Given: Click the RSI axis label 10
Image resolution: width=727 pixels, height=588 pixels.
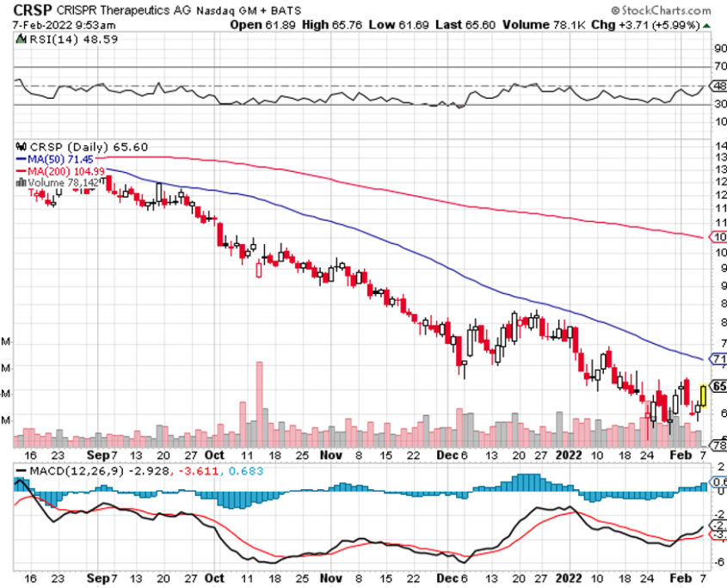Looking at the screenshot, I should [720, 121].
